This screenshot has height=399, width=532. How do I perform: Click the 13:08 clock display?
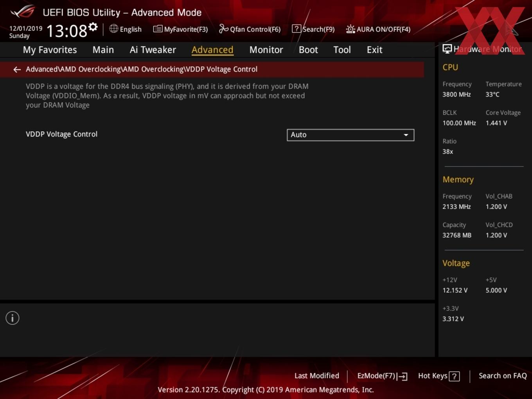point(67,31)
